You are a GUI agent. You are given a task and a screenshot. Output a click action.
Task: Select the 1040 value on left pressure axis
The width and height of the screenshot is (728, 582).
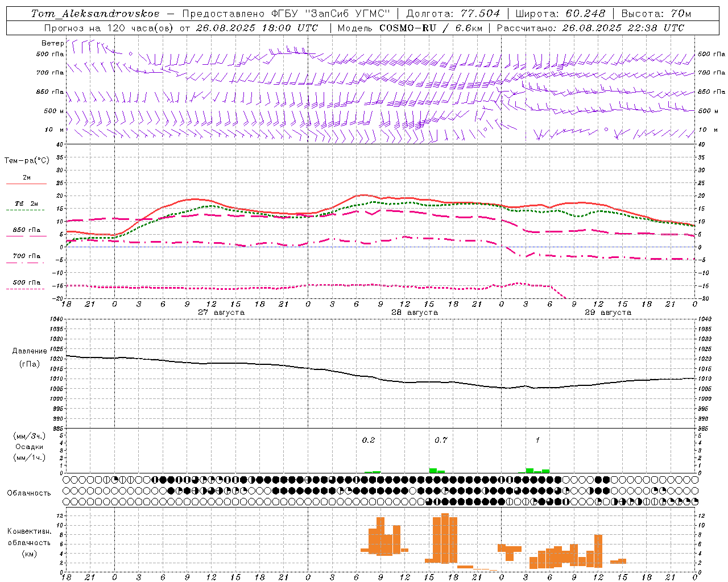pyautogui.click(x=56, y=319)
